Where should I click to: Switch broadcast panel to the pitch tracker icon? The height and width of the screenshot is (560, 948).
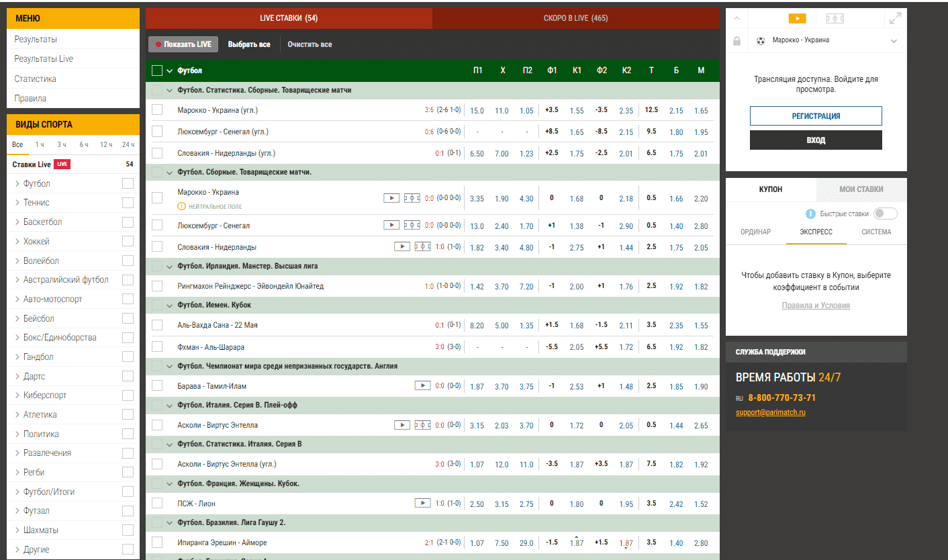pyautogui.click(x=835, y=19)
